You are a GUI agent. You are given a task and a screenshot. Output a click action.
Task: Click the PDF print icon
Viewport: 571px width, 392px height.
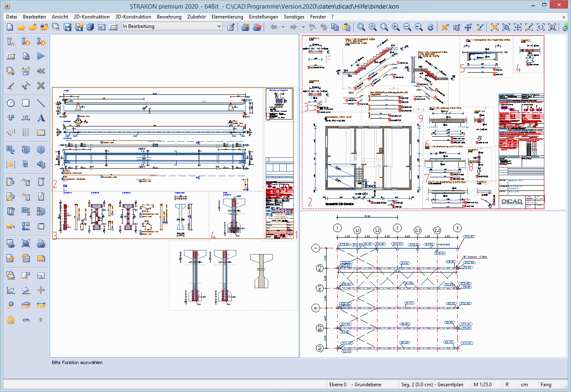[257, 27]
